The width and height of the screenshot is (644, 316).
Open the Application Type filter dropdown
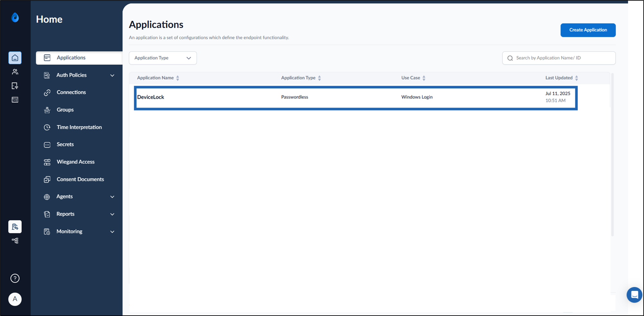163,58
